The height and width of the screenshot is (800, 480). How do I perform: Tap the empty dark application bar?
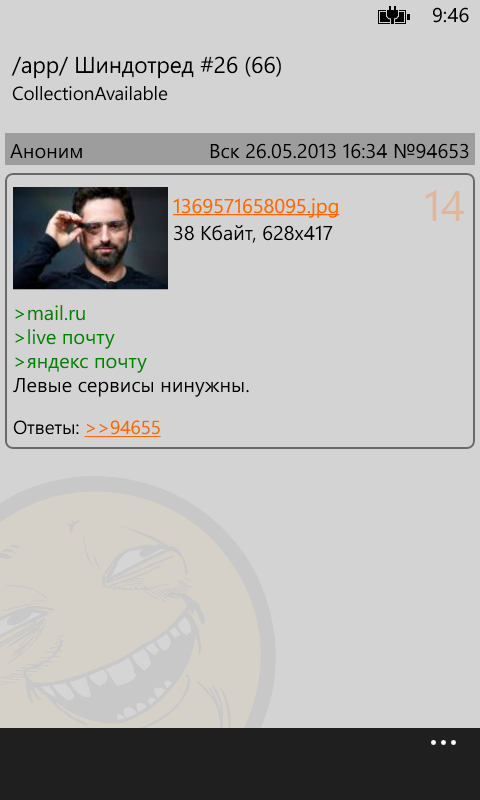[214, 764]
